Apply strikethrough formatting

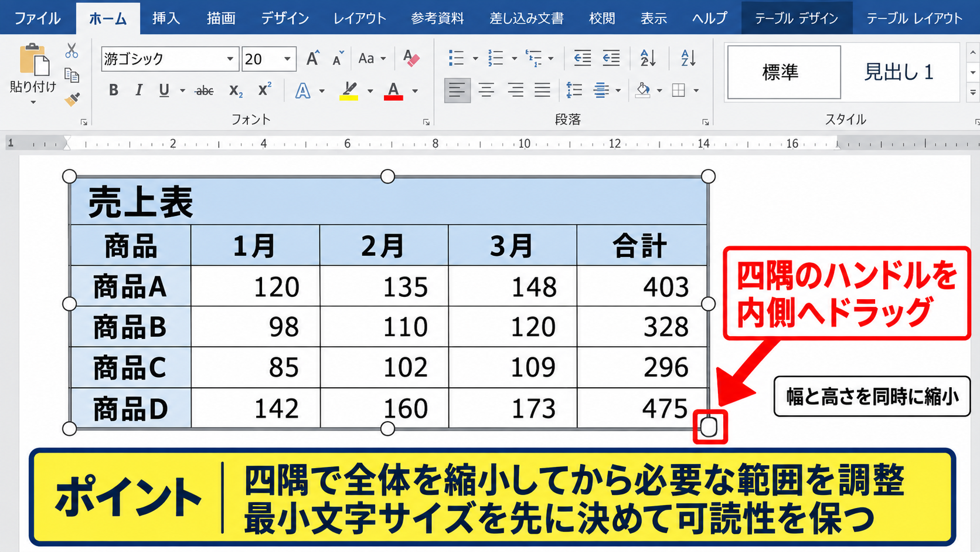[204, 91]
